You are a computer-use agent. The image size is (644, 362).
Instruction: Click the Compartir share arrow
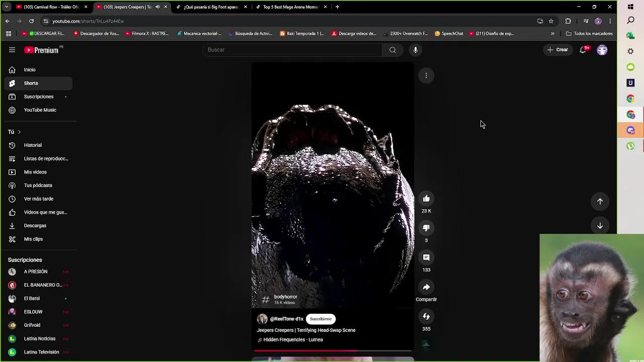426,287
